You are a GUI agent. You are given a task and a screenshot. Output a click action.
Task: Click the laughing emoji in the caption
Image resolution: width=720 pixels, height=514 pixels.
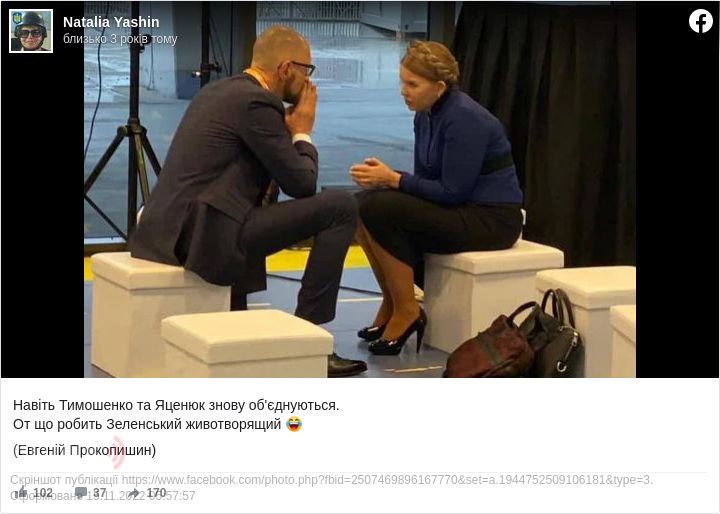tap(294, 424)
